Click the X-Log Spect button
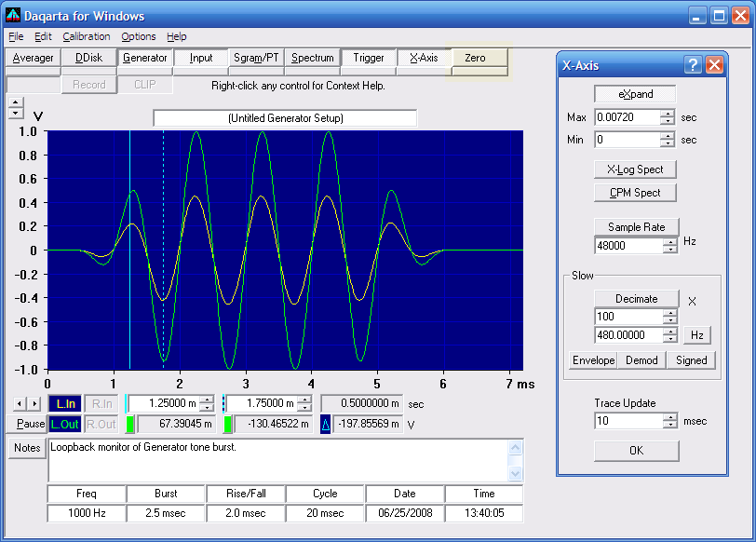756x542 pixels. coord(635,169)
